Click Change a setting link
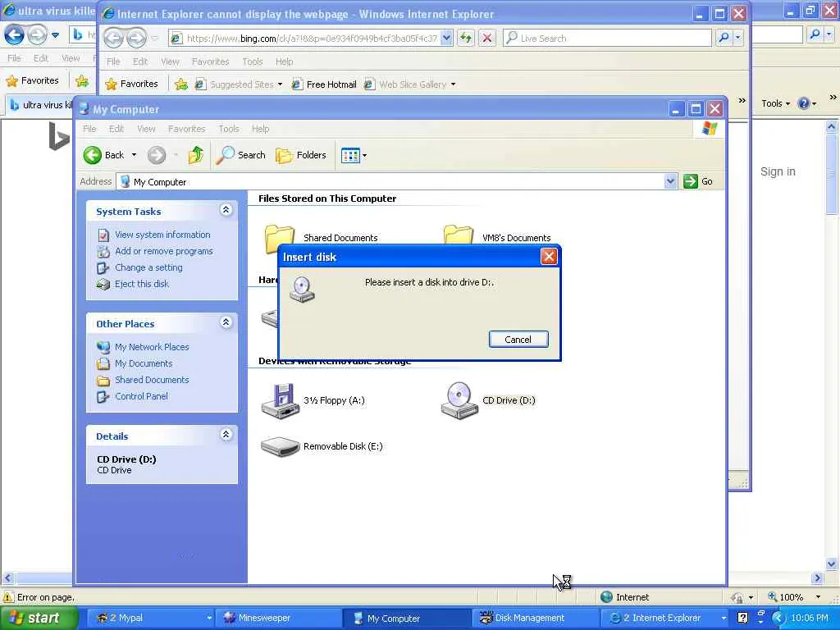 [148, 268]
